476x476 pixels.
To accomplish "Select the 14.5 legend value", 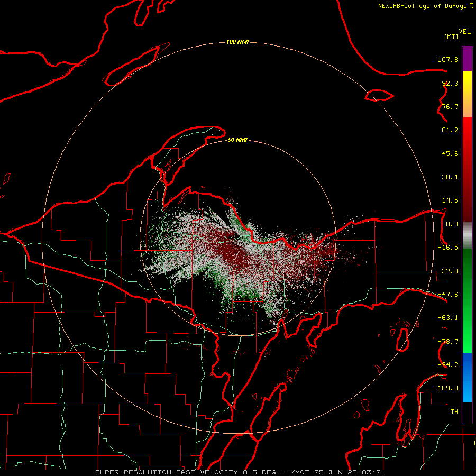I will tap(450, 200).
